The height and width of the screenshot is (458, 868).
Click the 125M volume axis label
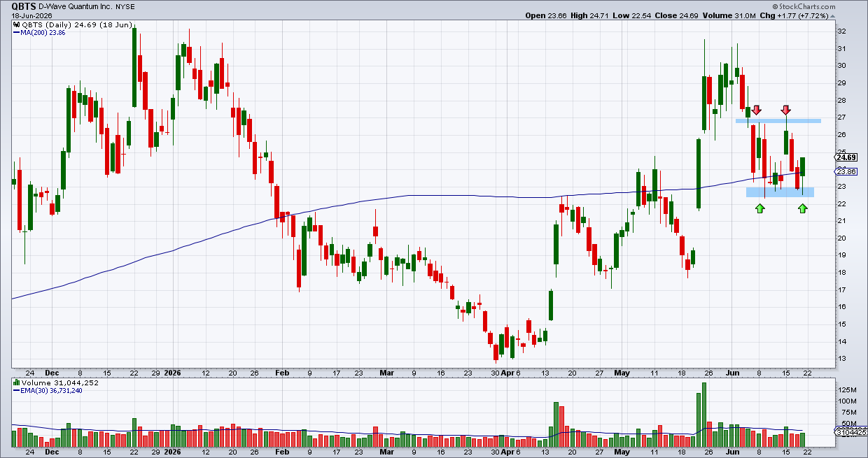[847, 389]
